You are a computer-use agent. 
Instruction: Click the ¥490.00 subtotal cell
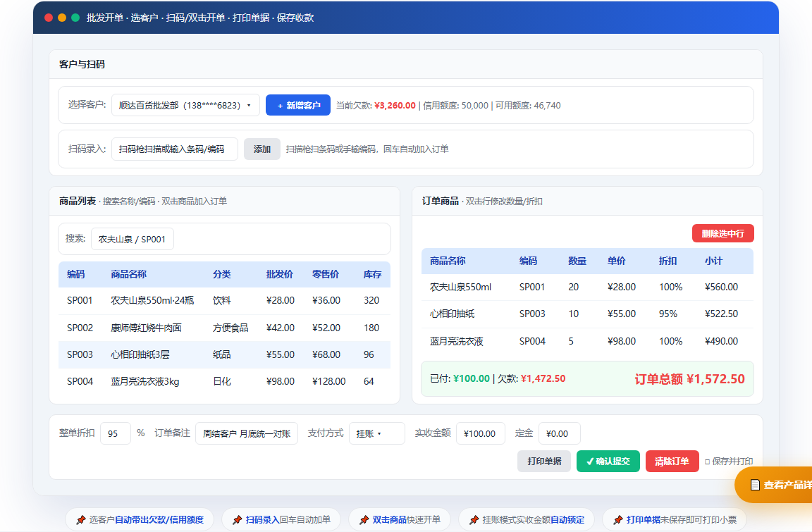point(721,342)
